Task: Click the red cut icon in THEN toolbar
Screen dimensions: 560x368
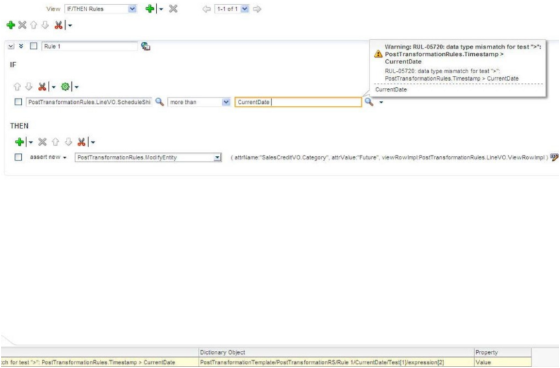Action: [81, 142]
